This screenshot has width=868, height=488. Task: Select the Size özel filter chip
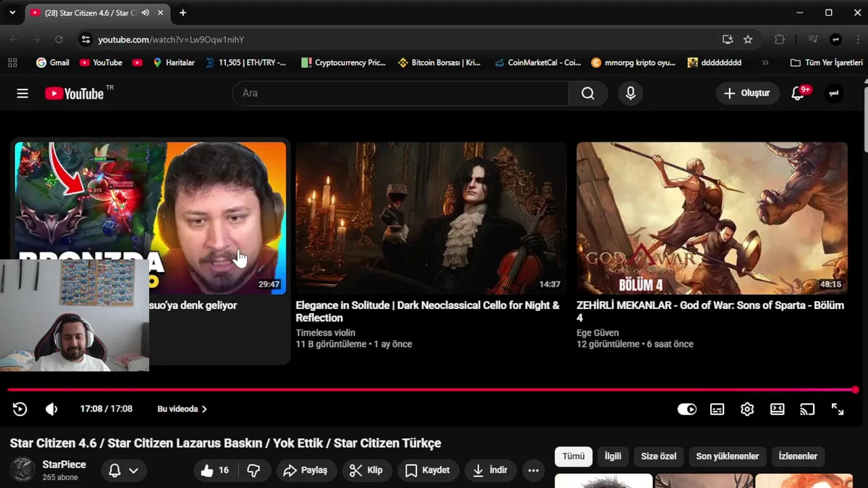pos(658,456)
